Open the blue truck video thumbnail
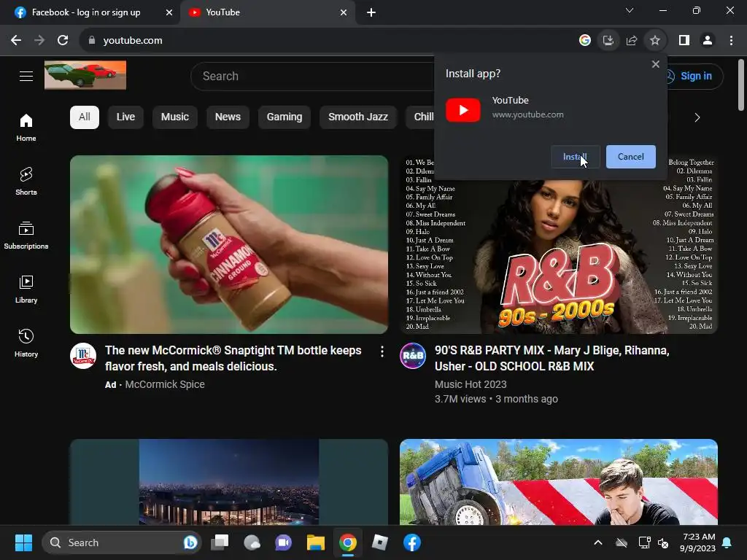This screenshot has width=747, height=560. 559,482
